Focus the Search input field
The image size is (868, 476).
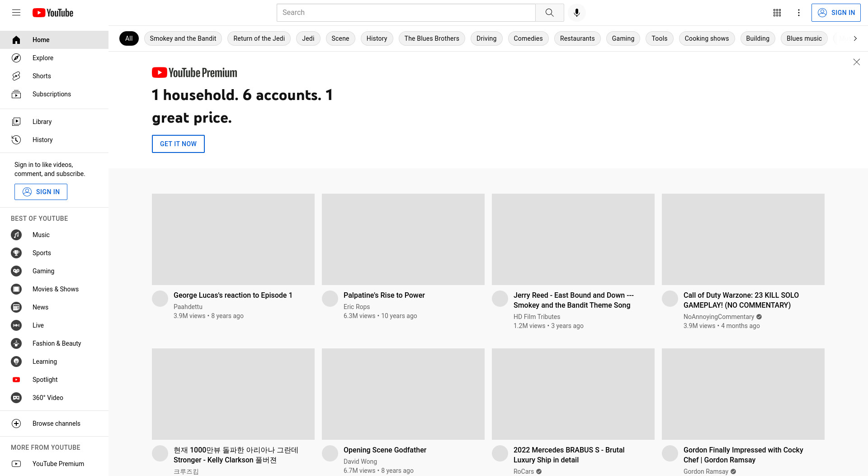click(406, 13)
